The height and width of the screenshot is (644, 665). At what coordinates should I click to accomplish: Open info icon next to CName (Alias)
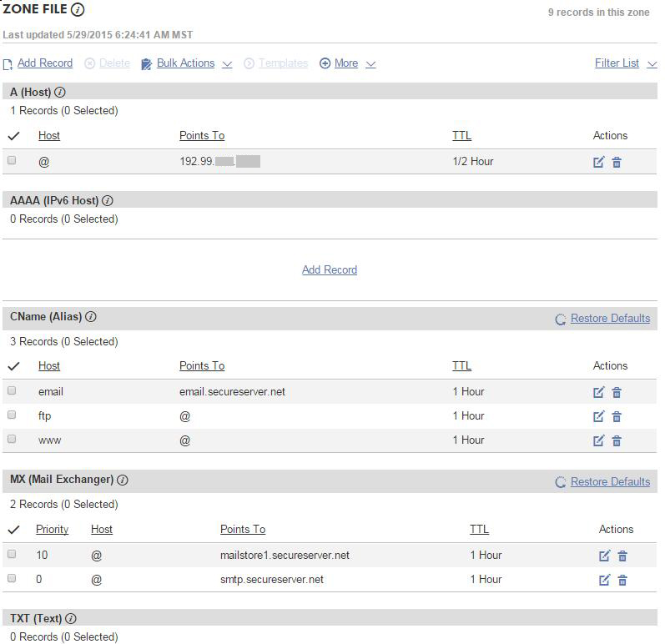91,317
